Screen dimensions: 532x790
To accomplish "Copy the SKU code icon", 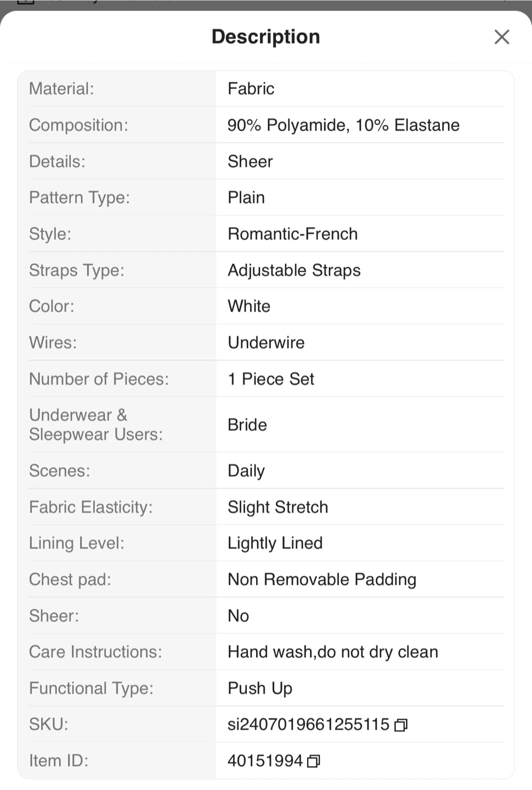I will pyautogui.click(x=401, y=725).
